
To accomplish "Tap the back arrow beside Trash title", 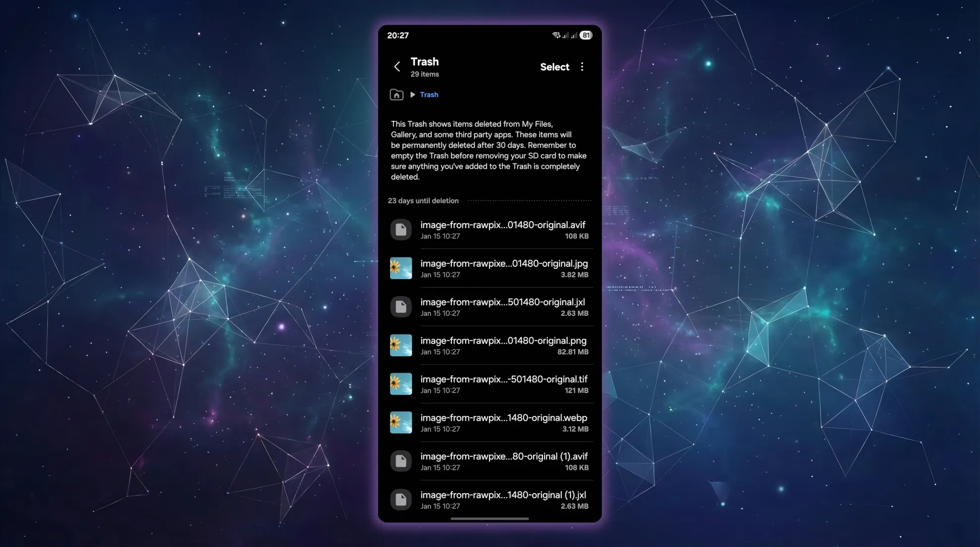I will (397, 67).
